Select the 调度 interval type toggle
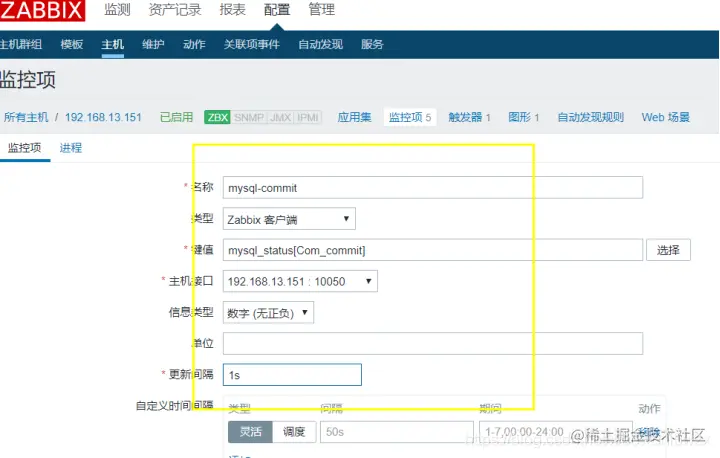 pos(294,432)
